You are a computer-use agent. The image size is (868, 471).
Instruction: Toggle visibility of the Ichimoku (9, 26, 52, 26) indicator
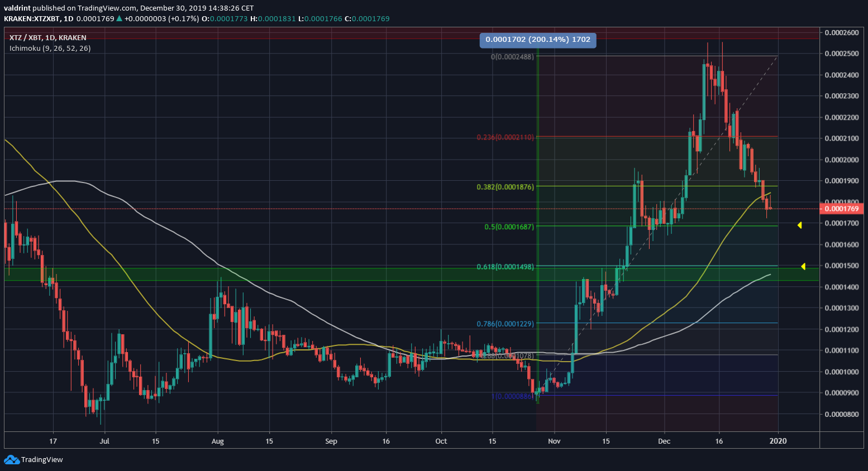coord(49,48)
